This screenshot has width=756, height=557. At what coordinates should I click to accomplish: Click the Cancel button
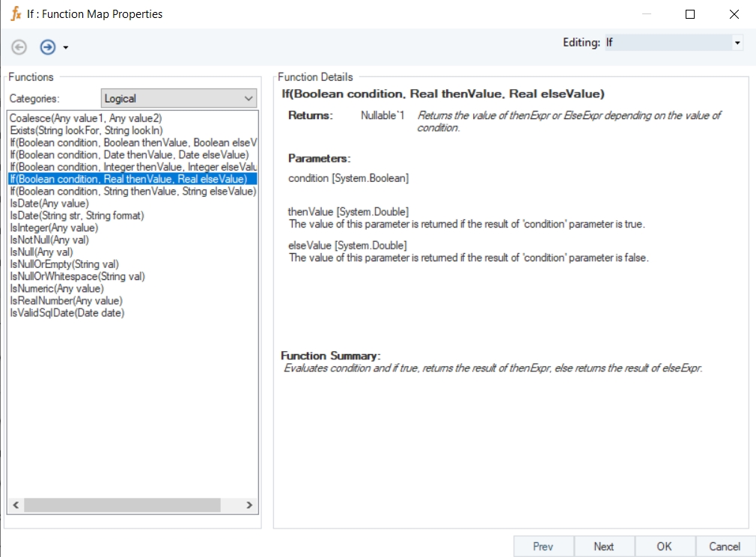724,547
